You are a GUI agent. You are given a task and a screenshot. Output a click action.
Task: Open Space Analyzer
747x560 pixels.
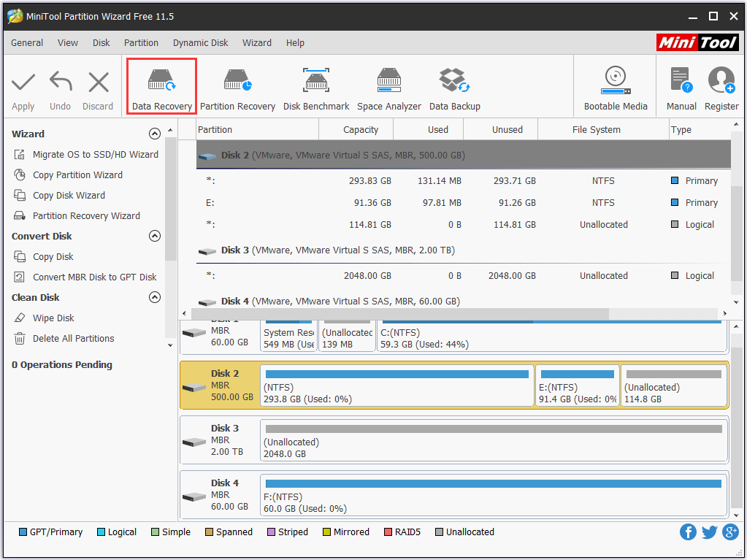(388, 87)
